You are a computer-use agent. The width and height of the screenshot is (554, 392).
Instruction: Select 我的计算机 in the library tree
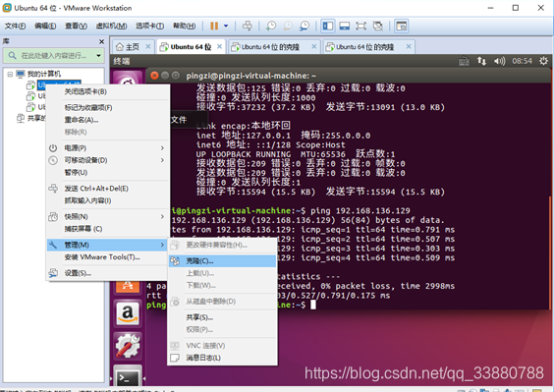click(44, 74)
